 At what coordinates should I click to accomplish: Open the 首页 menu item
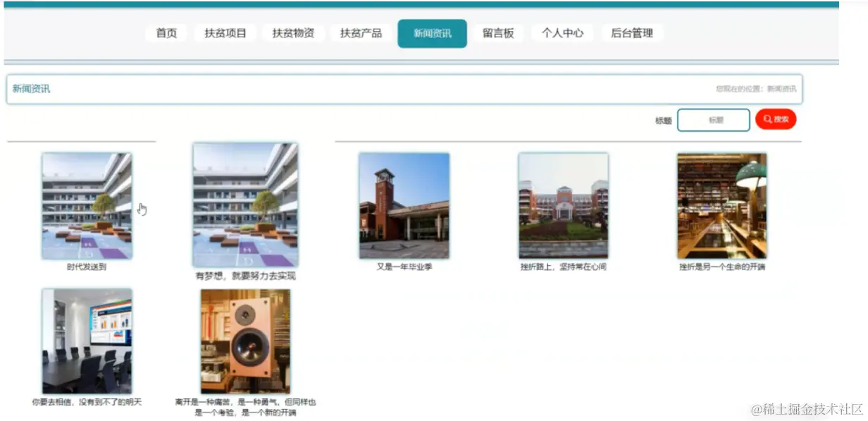point(166,33)
